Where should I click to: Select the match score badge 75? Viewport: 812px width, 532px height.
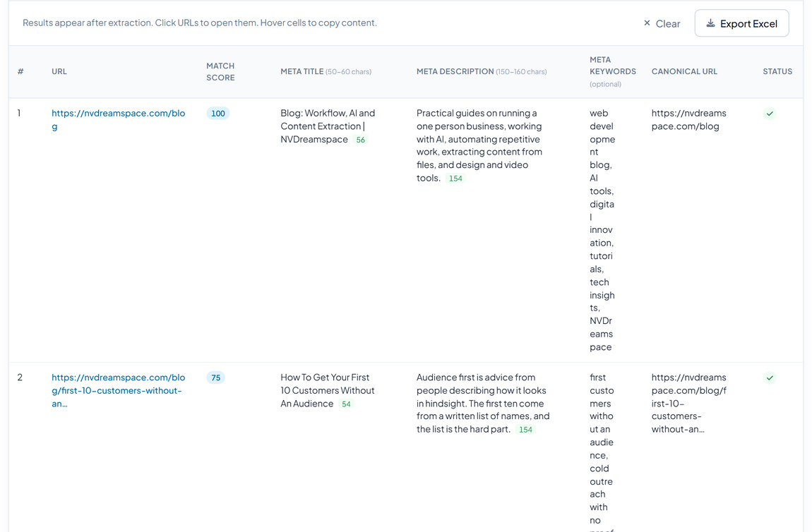click(x=215, y=377)
